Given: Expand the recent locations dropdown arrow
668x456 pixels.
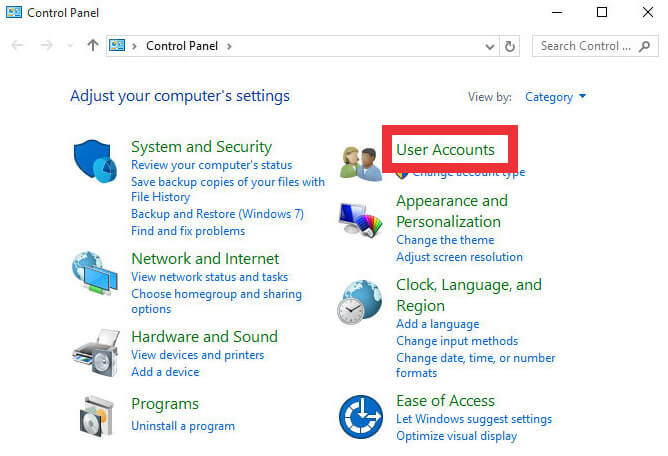Looking at the screenshot, I should (x=70, y=46).
